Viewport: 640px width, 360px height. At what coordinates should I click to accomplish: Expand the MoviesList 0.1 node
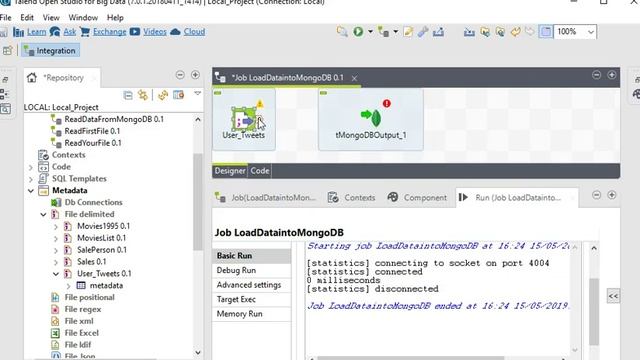pos(56,238)
